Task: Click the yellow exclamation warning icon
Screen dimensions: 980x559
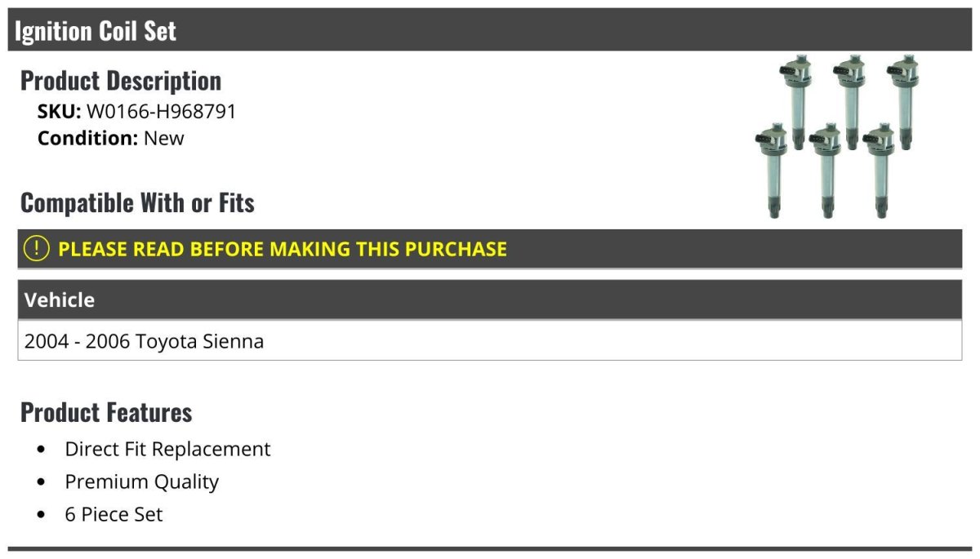Action: [x=37, y=248]
